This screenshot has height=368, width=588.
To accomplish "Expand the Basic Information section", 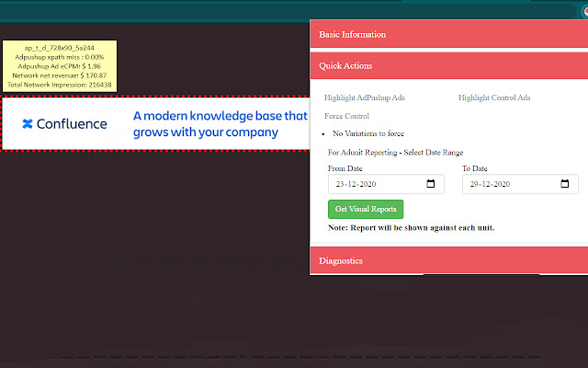I will click(449, 34).
